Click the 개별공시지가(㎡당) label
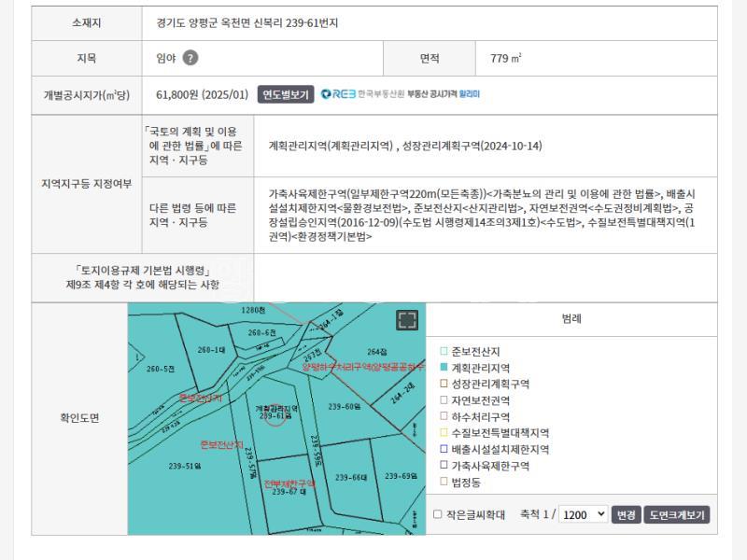The image size is (747, 560). click(x=87, y=95)
